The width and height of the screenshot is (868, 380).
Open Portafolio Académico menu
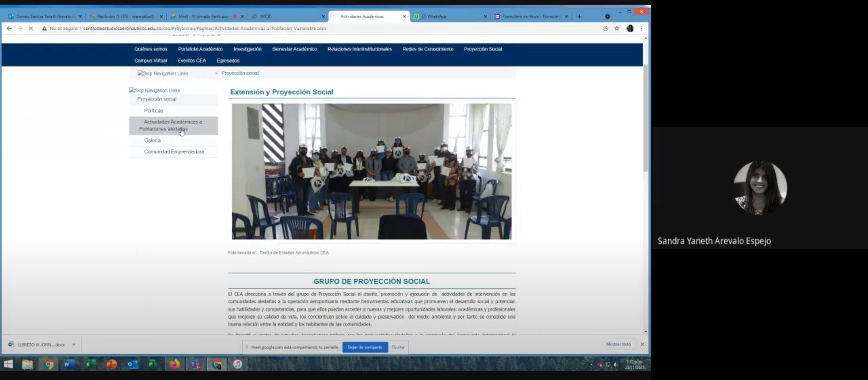pyautogui.click(x=200, y=49)
